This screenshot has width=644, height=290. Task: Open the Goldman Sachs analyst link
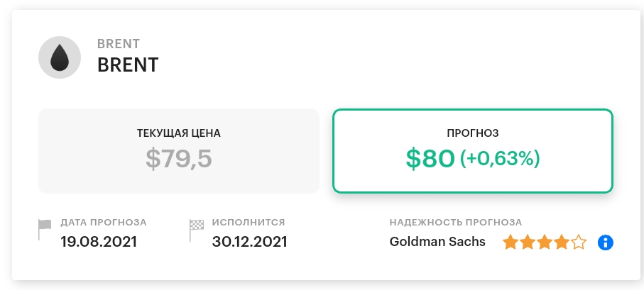click(437, 242)
